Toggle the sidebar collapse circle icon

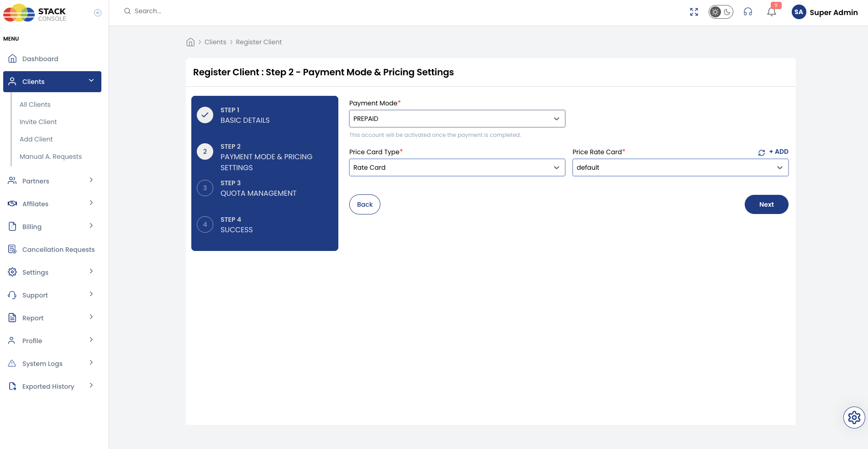[98, 13]
